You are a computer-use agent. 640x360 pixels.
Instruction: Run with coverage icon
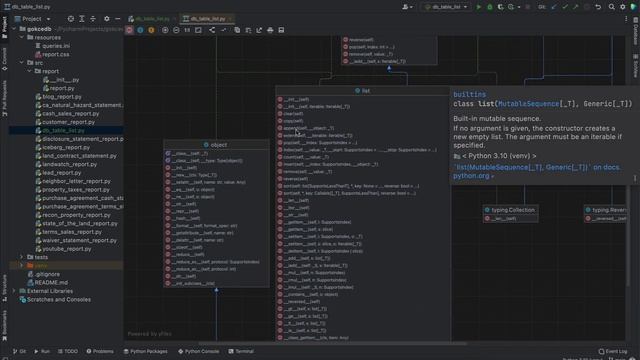tap(500, 7)
